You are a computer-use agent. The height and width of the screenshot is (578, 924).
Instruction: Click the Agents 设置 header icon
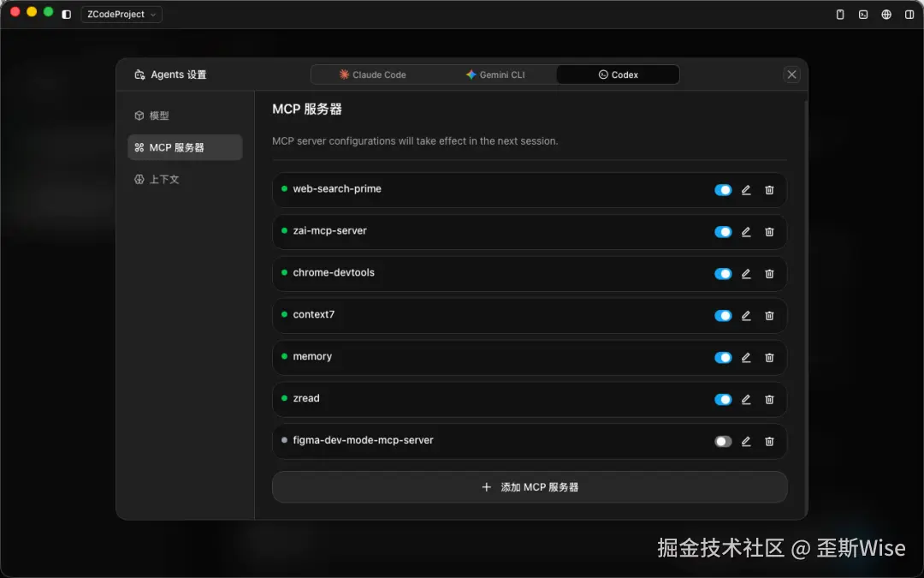pyautogui.click(x=139, y=74)
